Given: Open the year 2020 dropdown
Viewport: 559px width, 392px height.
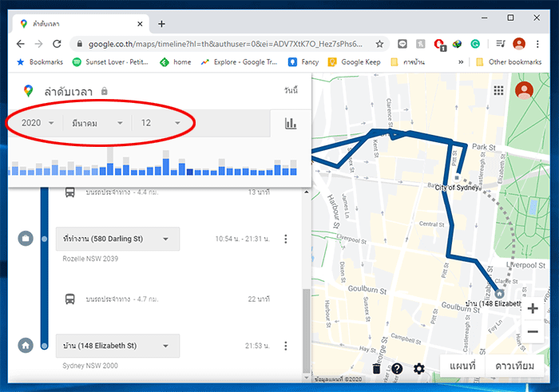Looking at the screenshot, I should pyautogui.click(x=37, y=123).
